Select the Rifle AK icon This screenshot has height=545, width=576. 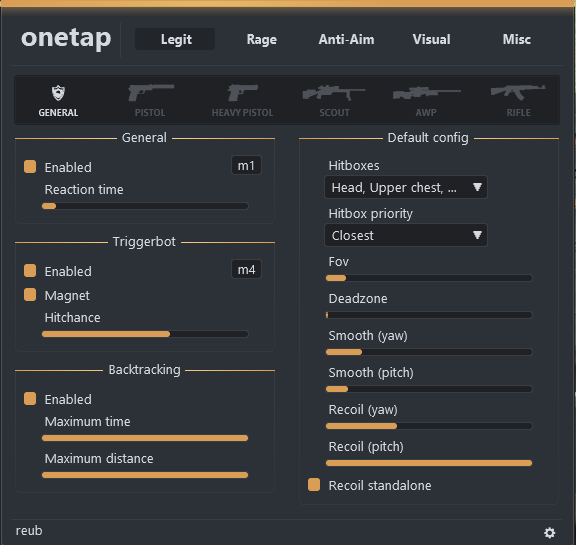(518, 92)
